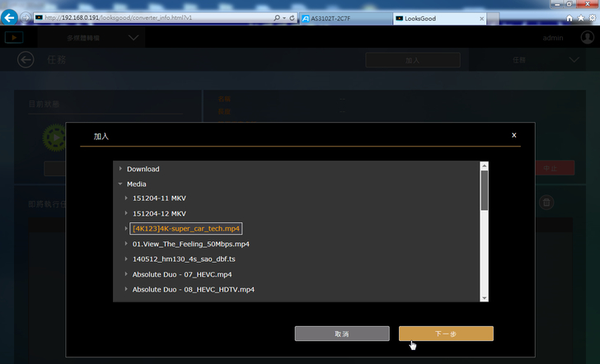This screenshot has width=600, height=364.
Task: Select the 151204-12 MKV folder
Action: pyautogui.click(x=159, y=213)
